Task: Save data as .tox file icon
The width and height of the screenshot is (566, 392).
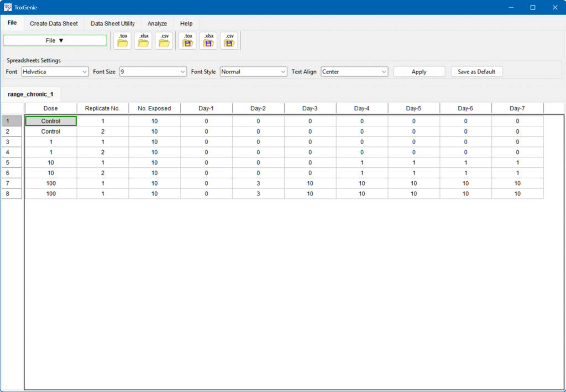Action: tap(187, 40)
